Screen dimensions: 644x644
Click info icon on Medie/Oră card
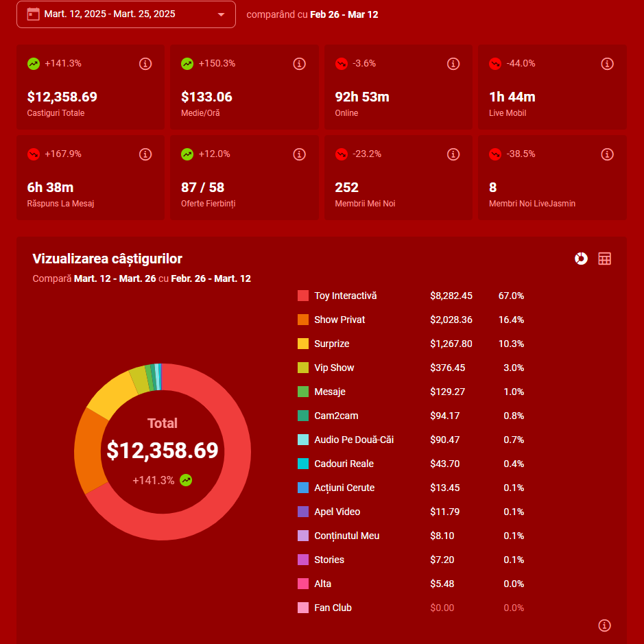(x=299, y=64)
